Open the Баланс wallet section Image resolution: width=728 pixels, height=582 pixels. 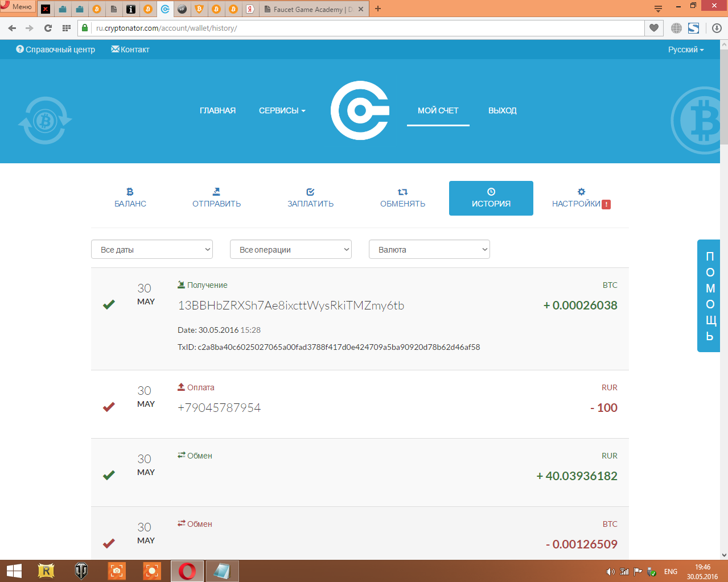click(x=130, y=198)
